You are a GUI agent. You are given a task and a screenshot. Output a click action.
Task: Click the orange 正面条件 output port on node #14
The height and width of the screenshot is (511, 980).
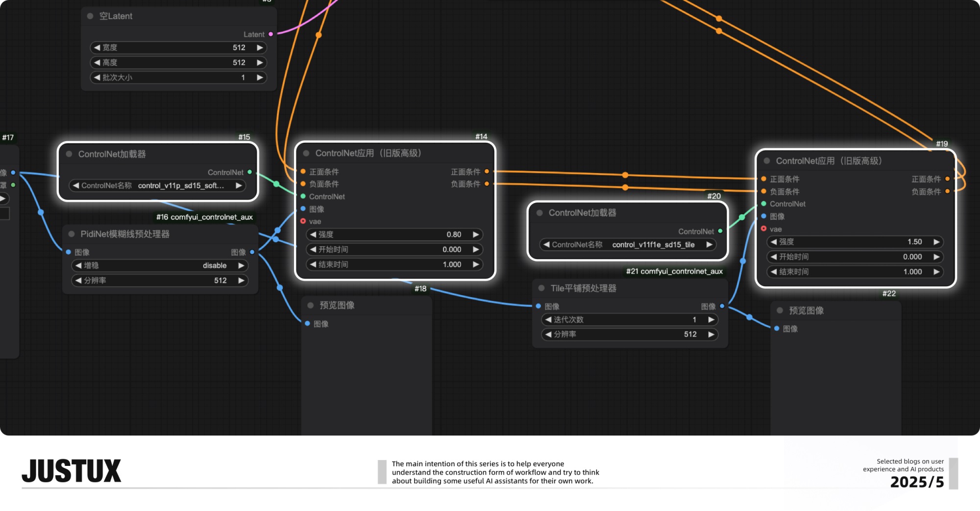487,172
